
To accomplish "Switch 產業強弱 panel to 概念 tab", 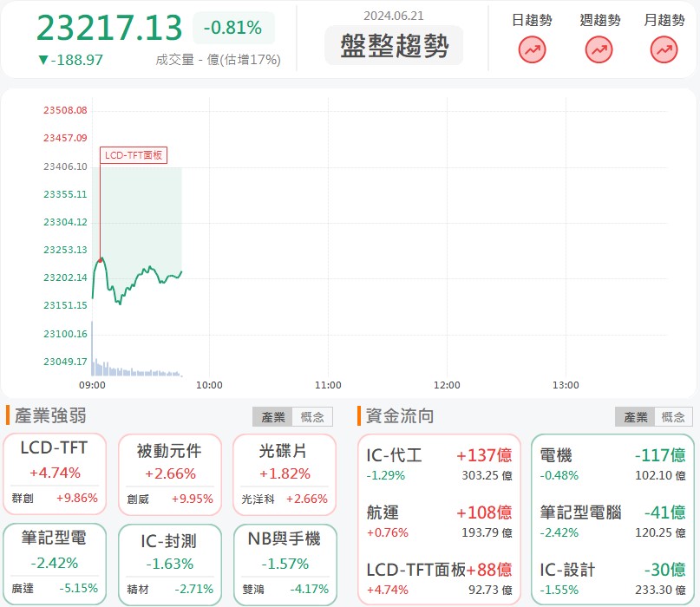I will (312, 417).
